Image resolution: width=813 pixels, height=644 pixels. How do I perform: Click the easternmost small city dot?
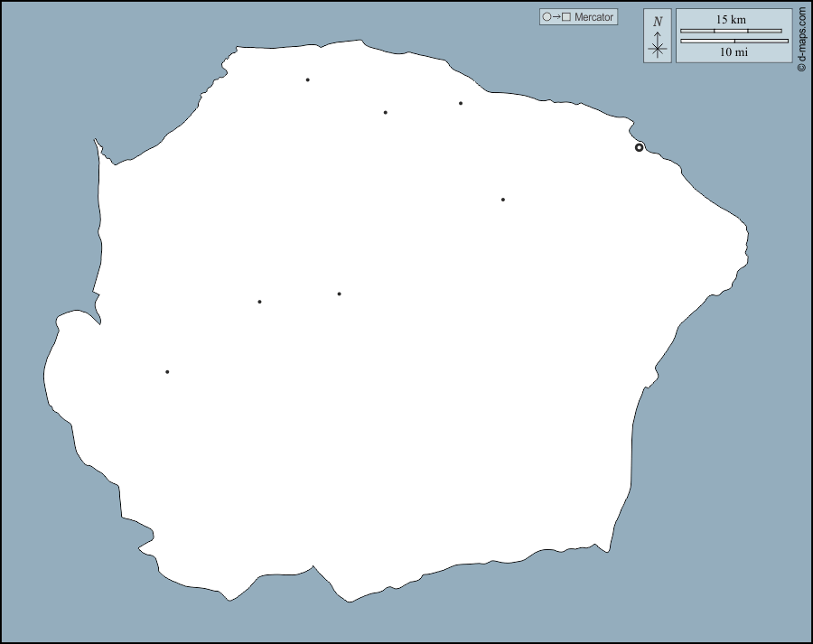[502, 200]
